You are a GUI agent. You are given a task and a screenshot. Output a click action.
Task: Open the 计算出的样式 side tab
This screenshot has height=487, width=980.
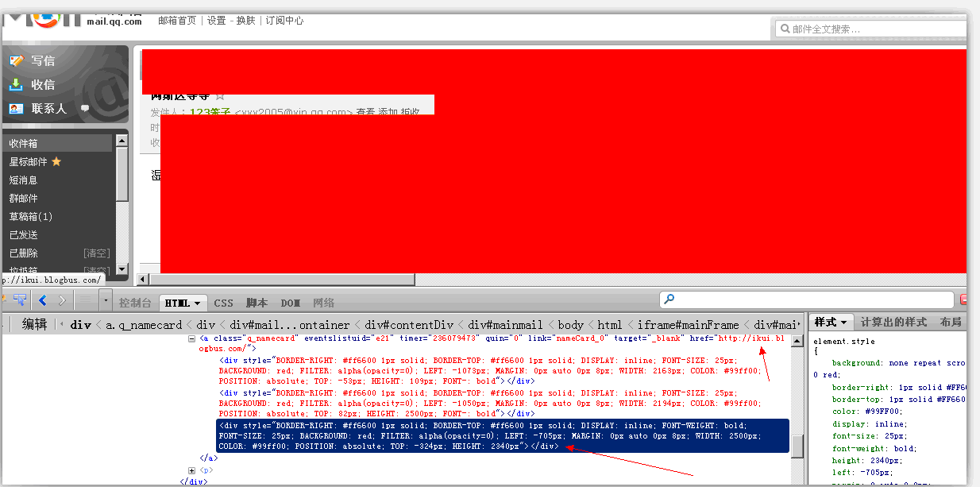coord(893,323)
